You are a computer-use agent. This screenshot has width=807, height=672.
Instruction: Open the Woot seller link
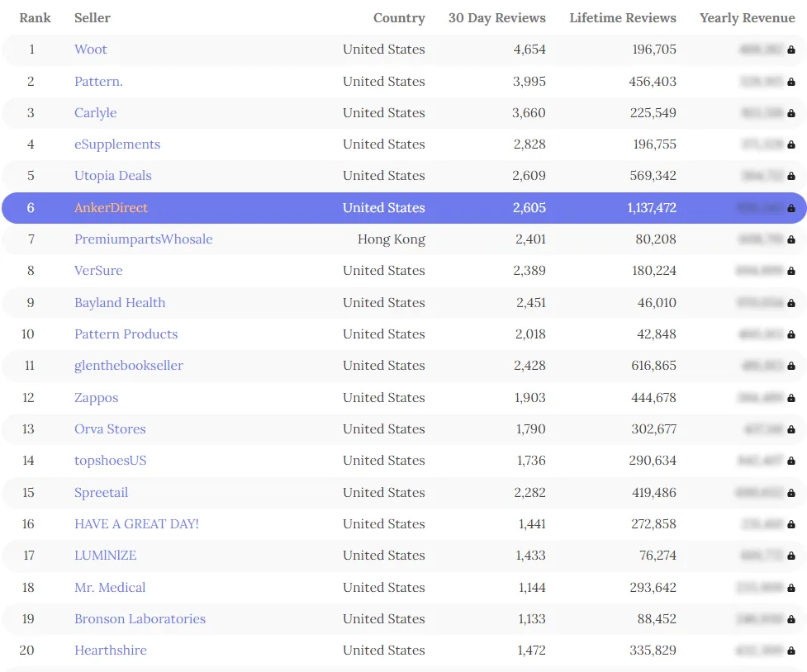coord(91,50)
